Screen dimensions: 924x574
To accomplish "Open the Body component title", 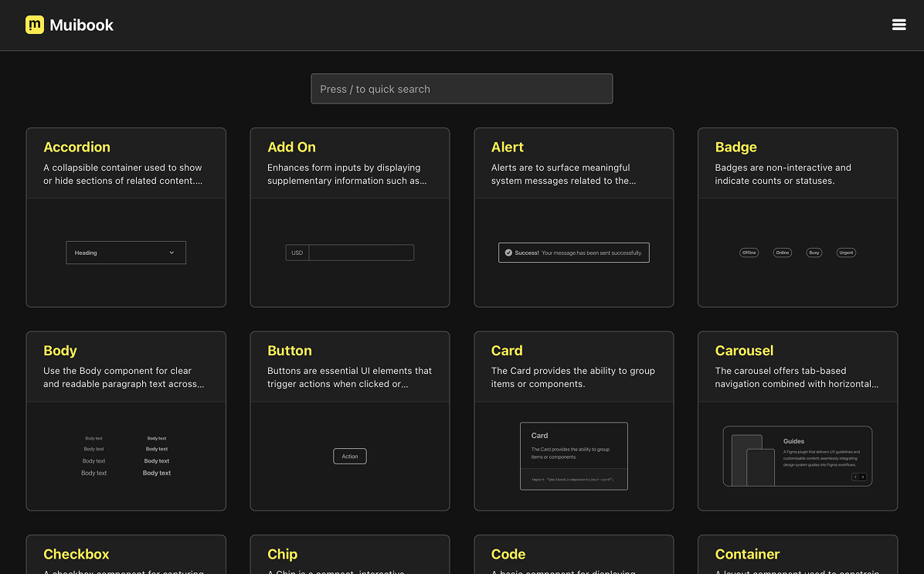I will (60, 351).
